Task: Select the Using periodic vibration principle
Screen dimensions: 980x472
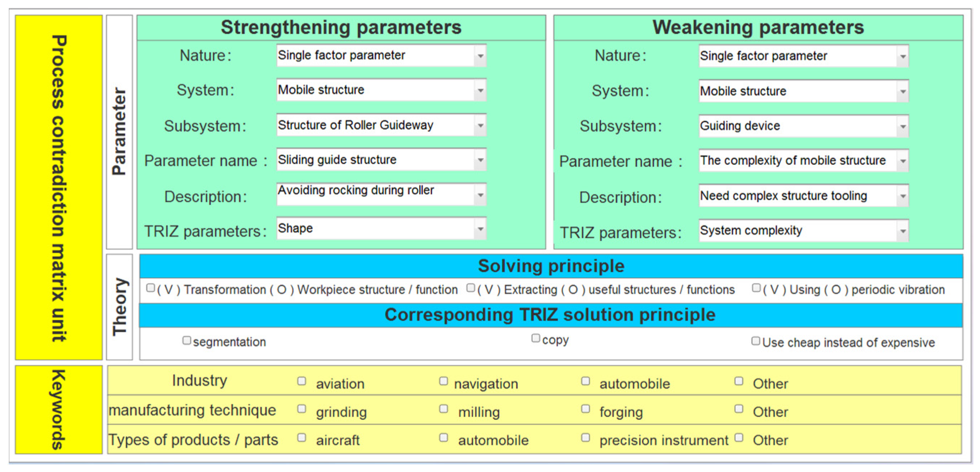Action: [x=756, y=288]
